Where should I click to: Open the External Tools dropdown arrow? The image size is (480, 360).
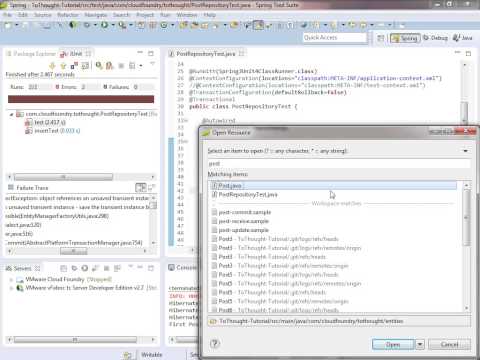tap(131, 25)
